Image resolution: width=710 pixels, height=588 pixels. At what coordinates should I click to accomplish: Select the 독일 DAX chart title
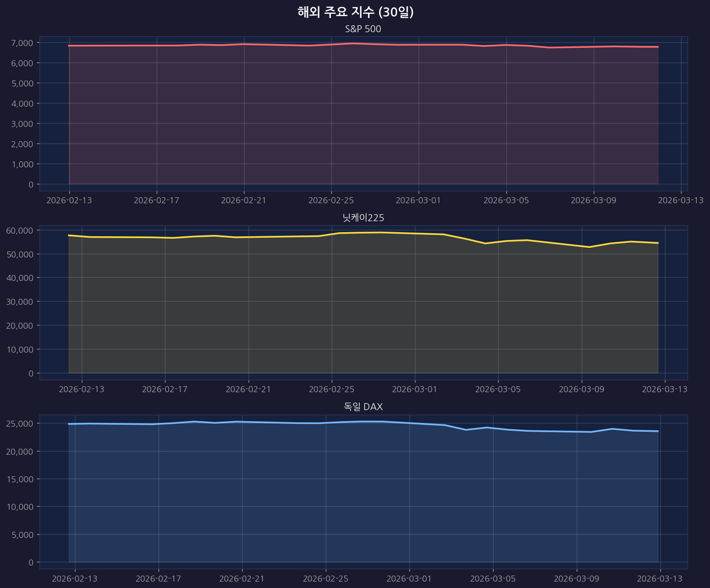363,407
